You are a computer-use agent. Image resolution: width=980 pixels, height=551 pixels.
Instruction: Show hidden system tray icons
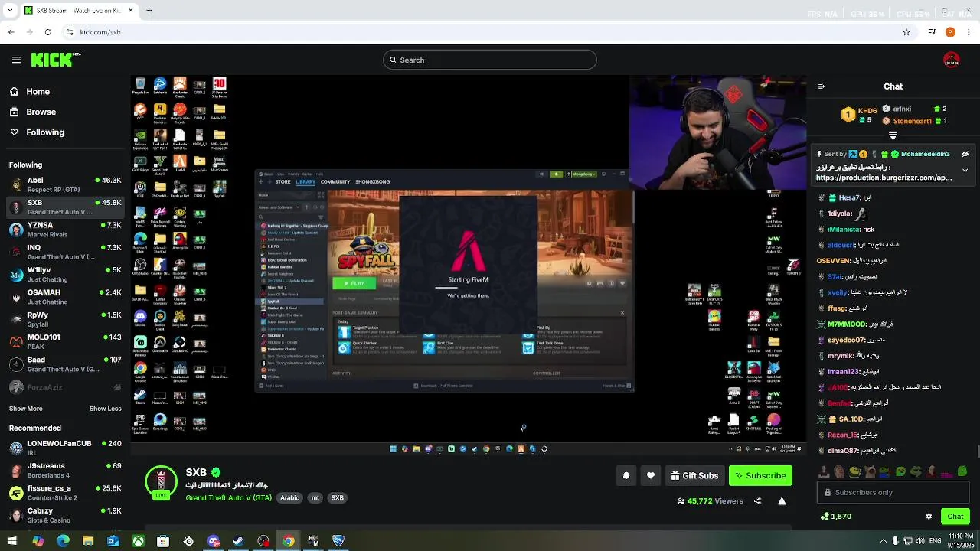point(884,541)
